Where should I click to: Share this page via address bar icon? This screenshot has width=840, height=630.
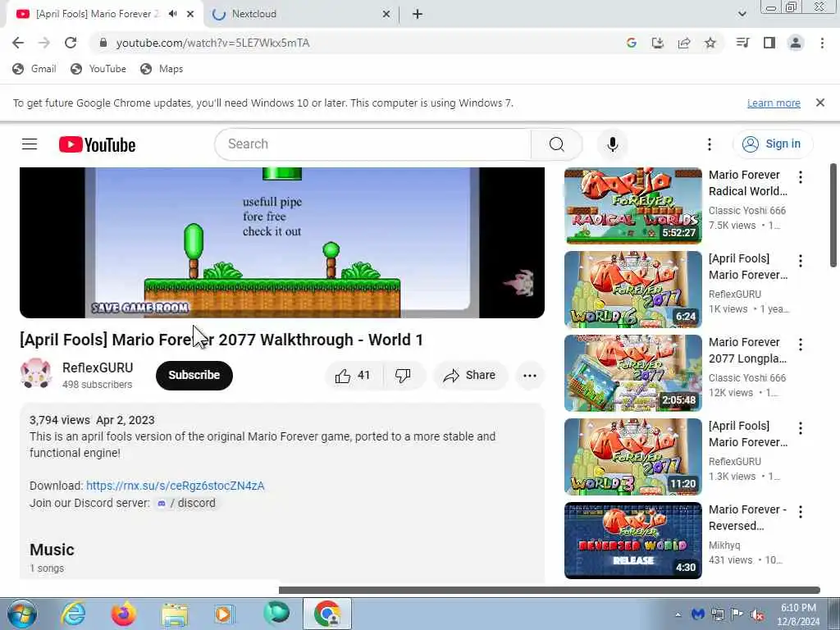[x=684, y=43]
